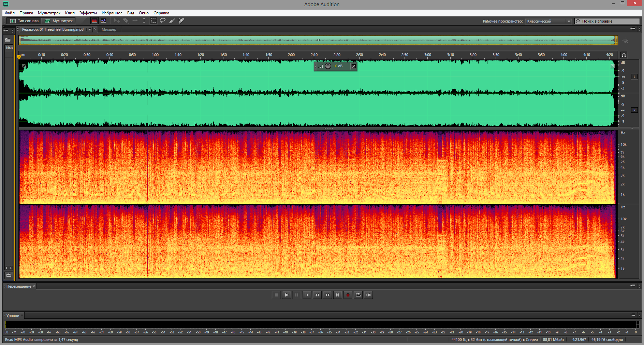Select the Time Selection tool
Image resolution: width=644 pixels, height=345 pixels.
(144, 21)
